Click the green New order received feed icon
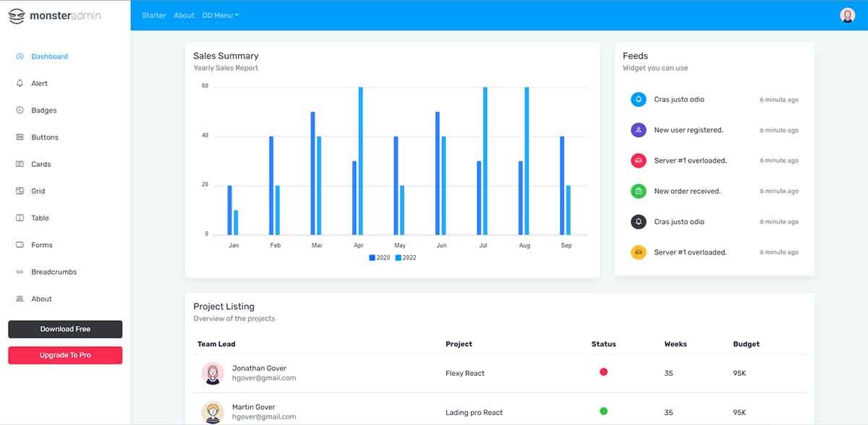Viewport: 868px width, 425px height. click(x=638, y=191)
